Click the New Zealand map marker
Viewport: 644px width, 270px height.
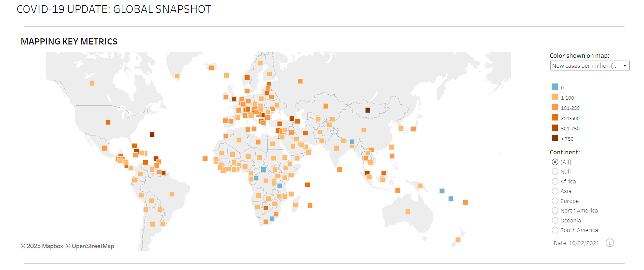pyautogui.click(x=458, y=240)
